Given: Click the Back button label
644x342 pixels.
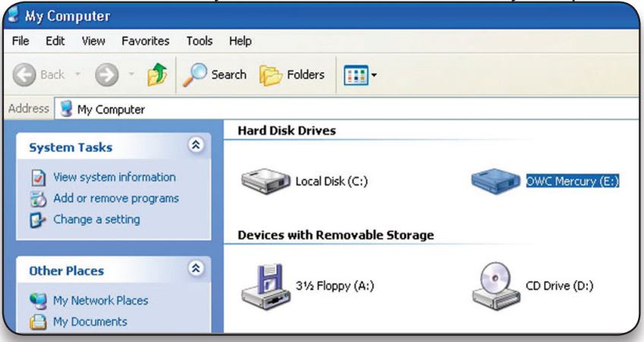Looking at the screenshot, I should coord(52,74).
